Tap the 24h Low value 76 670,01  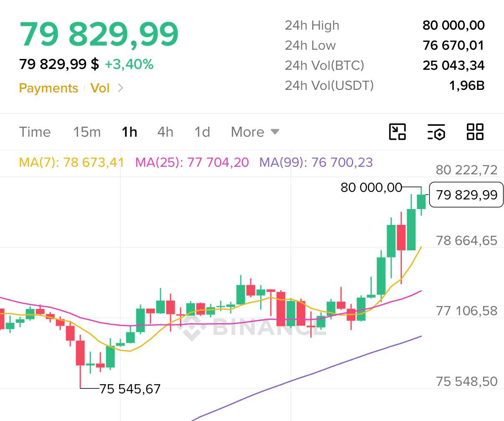(x=453, y=45)
